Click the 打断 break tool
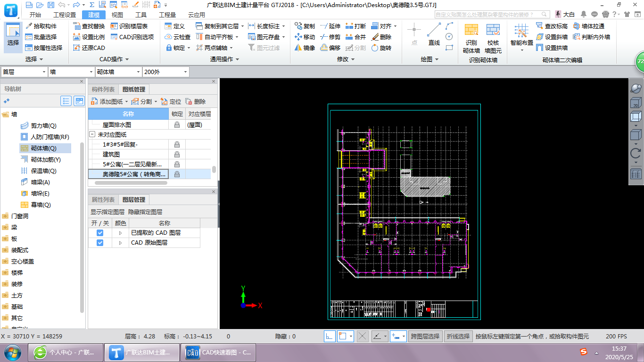The height and width of the screenshot is (362, 644). [x=355, y=26]
